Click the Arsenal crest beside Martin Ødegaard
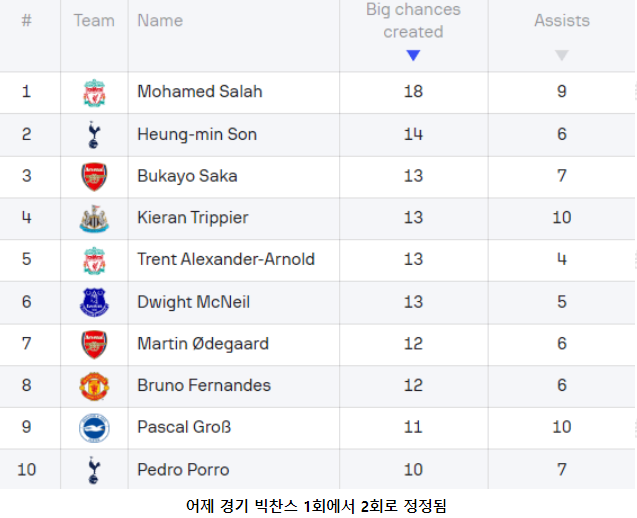The image size is (637, 518). point(94,344)
